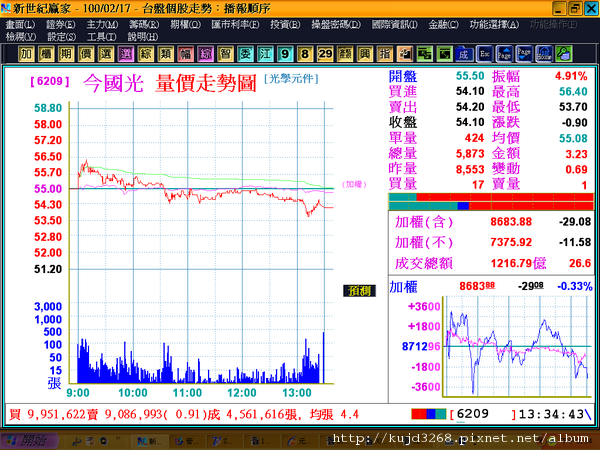Click the 6209 stock code input field
This screenshot has height=450, width=600.
pyautogui.click(x=484, y=414)
